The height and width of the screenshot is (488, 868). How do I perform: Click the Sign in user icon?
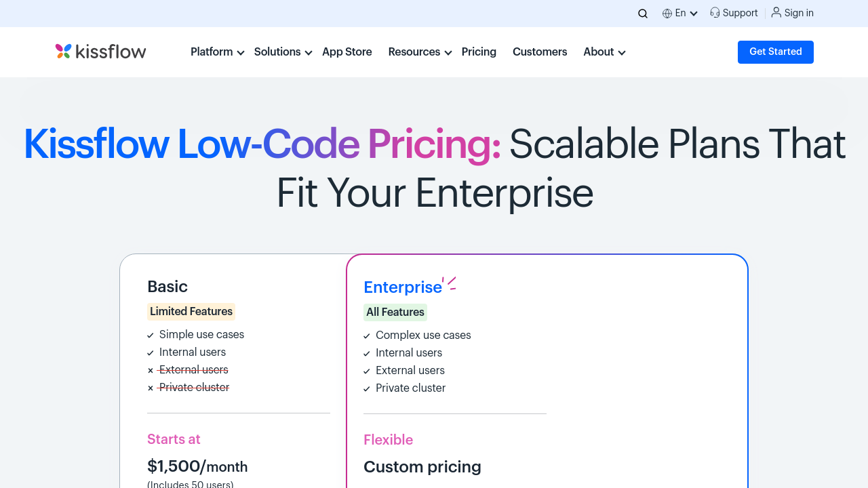pyautogui.click(x=776, y=12)
